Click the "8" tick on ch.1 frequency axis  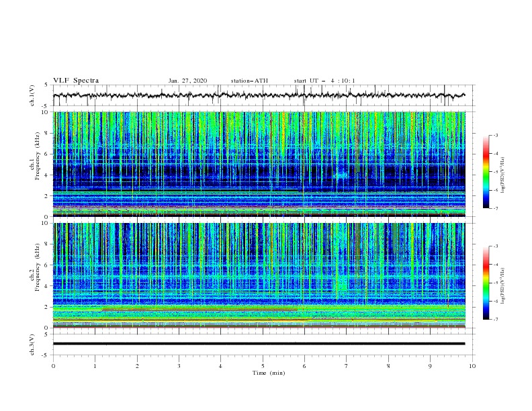tap(47, 133)
